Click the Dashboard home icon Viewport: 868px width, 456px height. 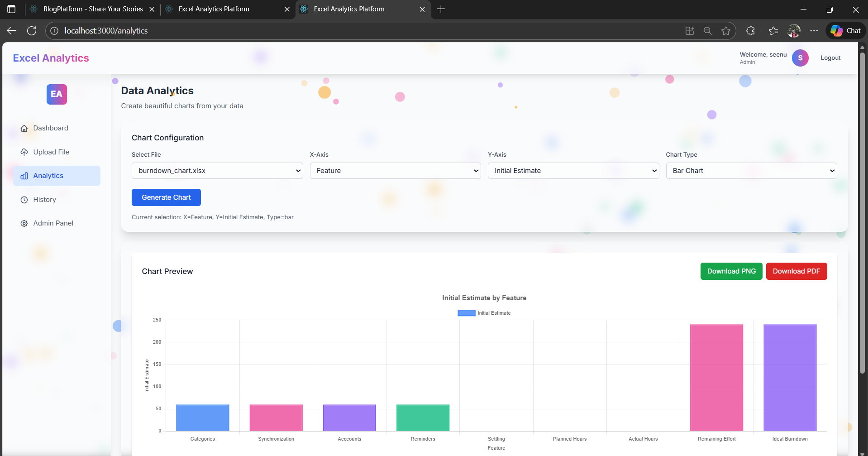24,128
